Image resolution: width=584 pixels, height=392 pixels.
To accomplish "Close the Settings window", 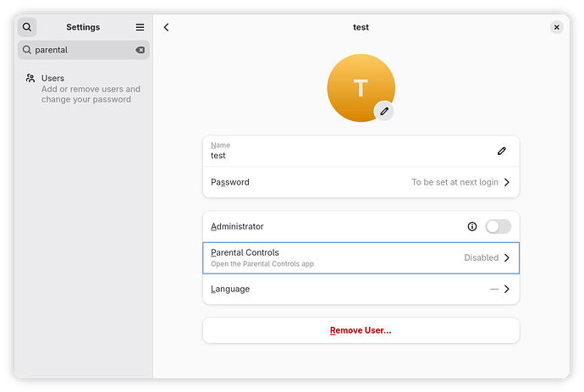I will (x=556, y=27).
